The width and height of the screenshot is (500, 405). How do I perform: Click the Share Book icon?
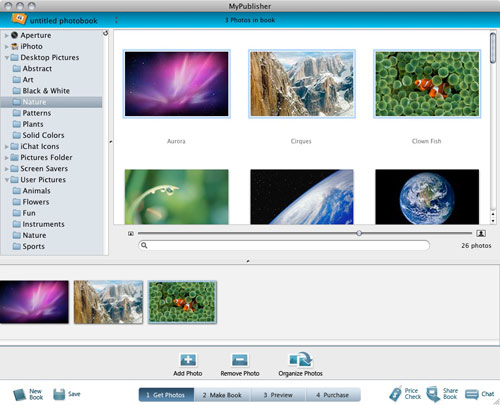pyautogui.click(x=433, y=394)
